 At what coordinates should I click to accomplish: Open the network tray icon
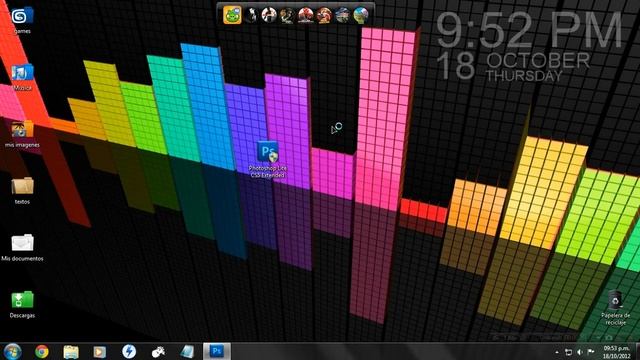coord(568,352)
